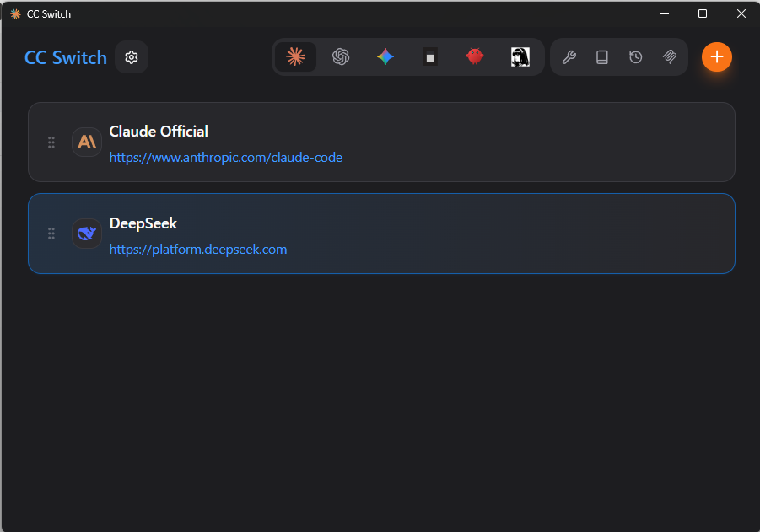Select the Claude app tab icon
This screenshot has width=760, height=532.
tap(296, 57)
